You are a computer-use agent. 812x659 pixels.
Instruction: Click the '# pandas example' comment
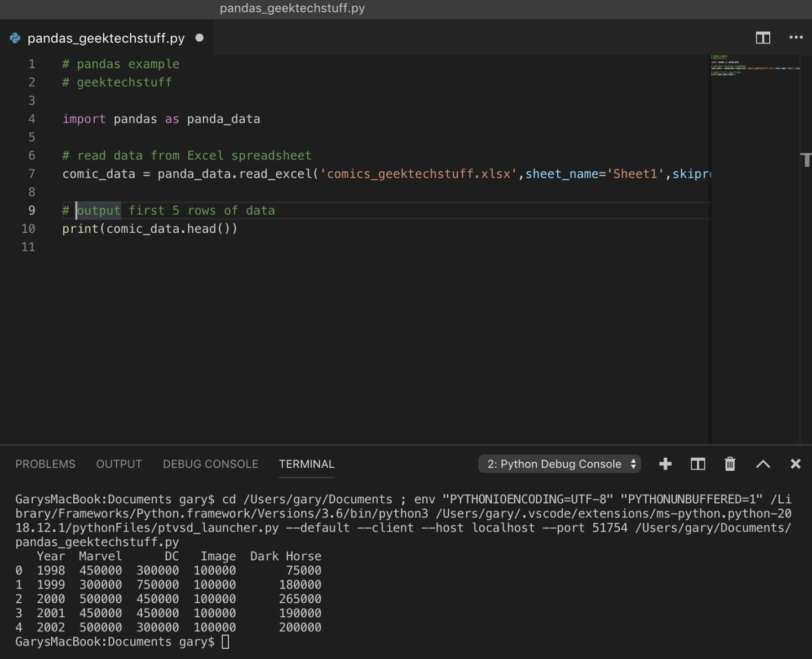(121, 64)
